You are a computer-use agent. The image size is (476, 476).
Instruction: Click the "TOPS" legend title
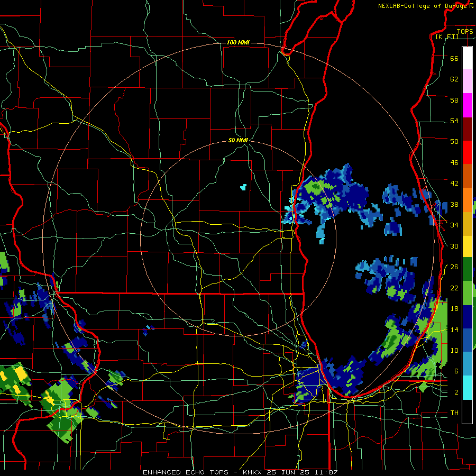tap(465, 32)
